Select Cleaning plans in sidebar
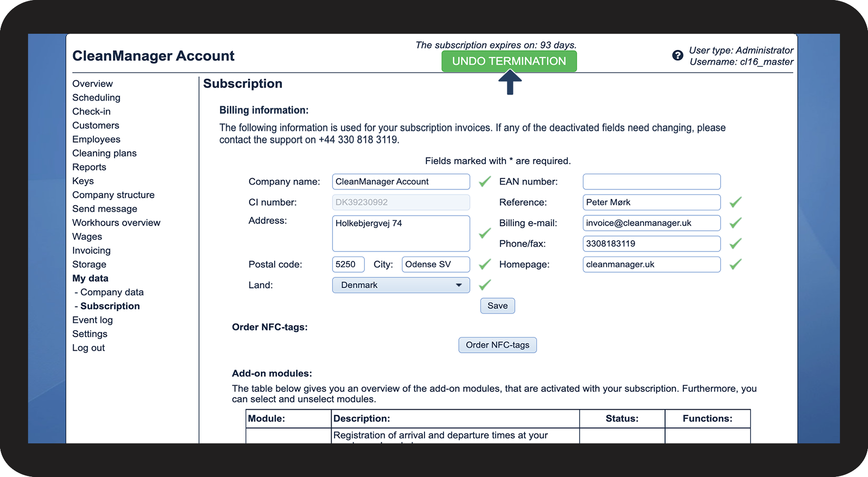This screenshot has height=477, width=868. click(x=105, y=153)
